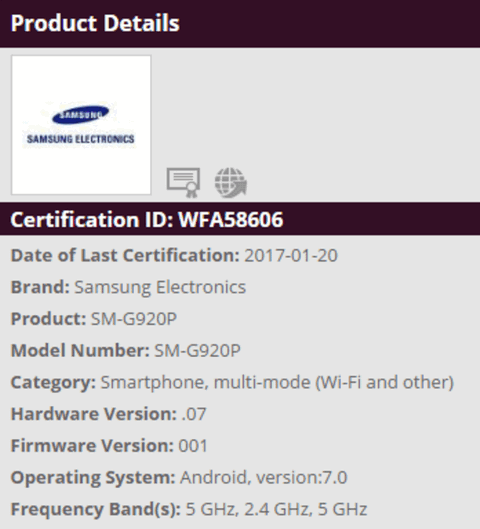Select Model Number value SM-G920P
The image size is (480, 529).
coord(197,351)
